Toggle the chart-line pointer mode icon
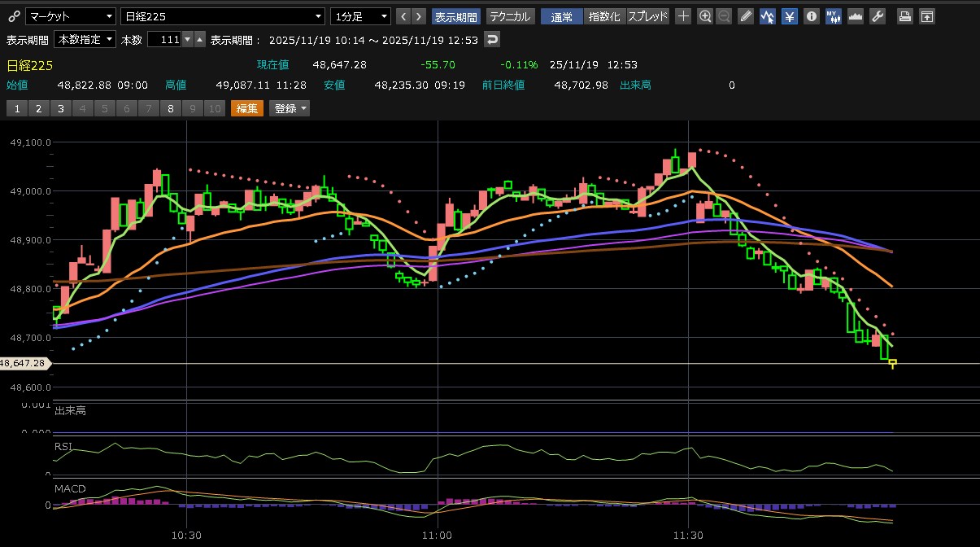980x547 pixels. click(768, 16)
